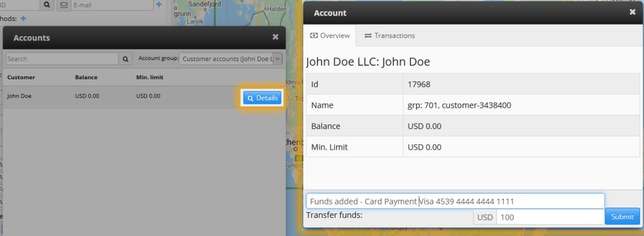Open Details for John Doe account

[x=262, y=98]
